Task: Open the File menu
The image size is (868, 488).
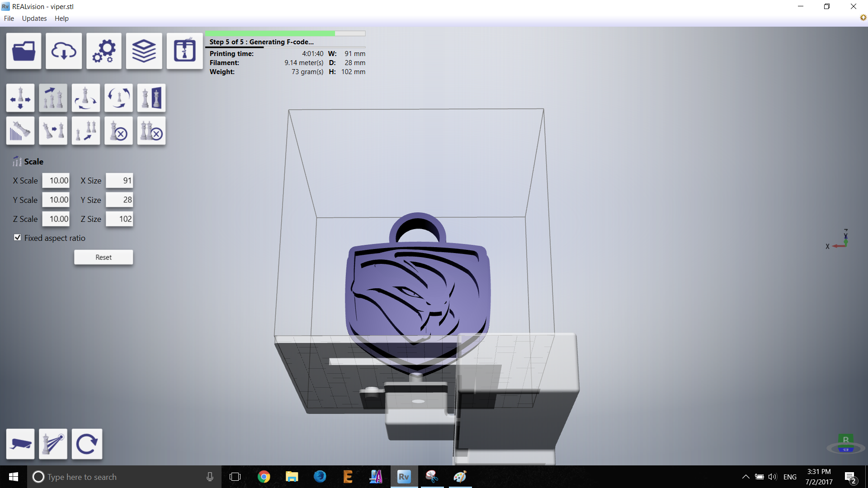Action: coord(9,19)
